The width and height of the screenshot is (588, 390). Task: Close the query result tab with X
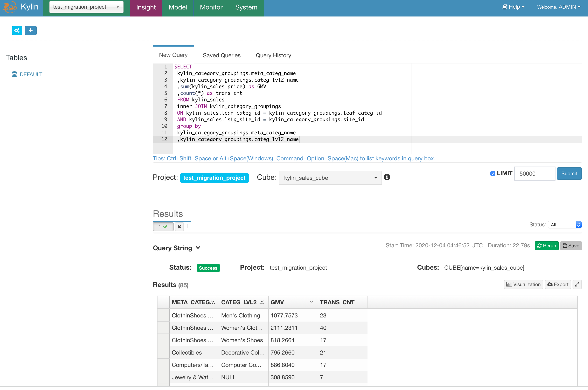coord(179,227)
